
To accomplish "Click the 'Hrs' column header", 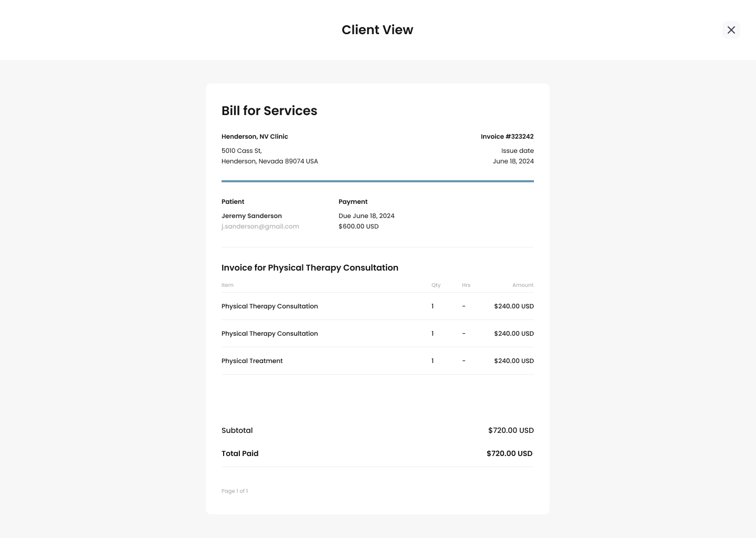I will click(x=466, y=285).
